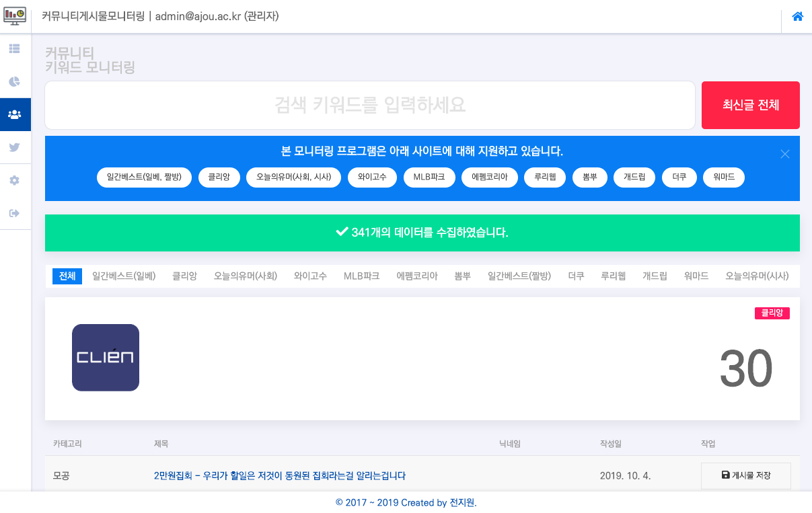Click the pink 클리앙 badge on card
812x513 pixels.
point(772,313)
